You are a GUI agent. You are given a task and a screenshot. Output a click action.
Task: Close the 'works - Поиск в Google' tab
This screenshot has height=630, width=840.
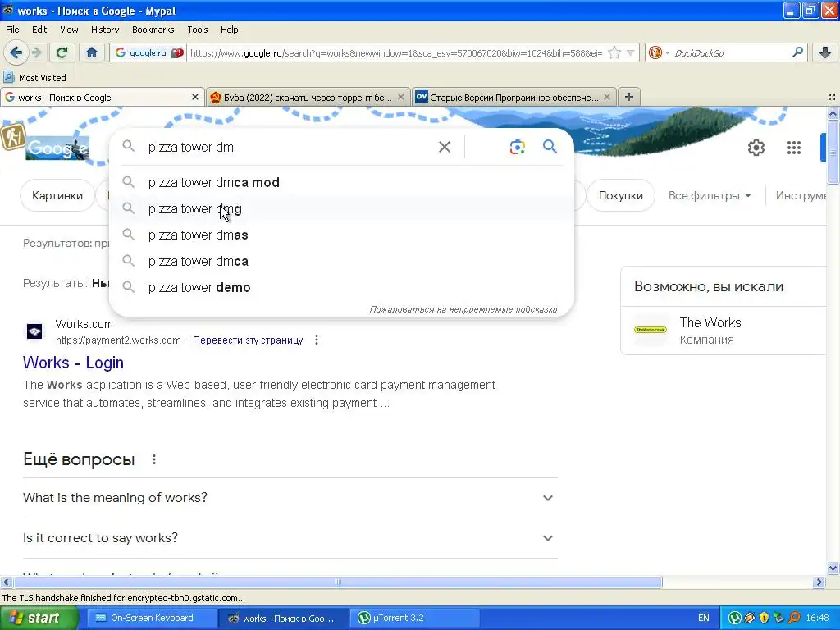[x=195, y=97]
